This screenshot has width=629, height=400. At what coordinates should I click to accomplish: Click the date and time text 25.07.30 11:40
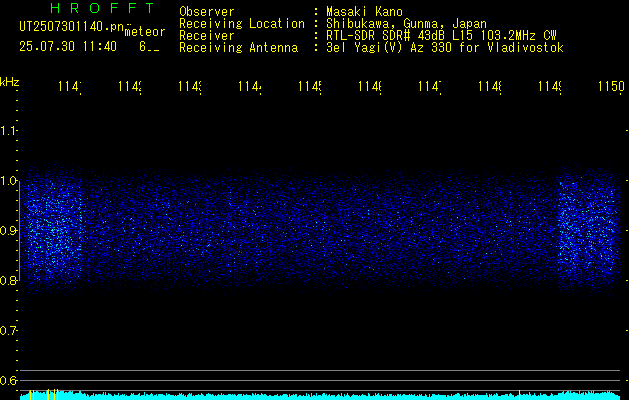(x=68, y=47)
